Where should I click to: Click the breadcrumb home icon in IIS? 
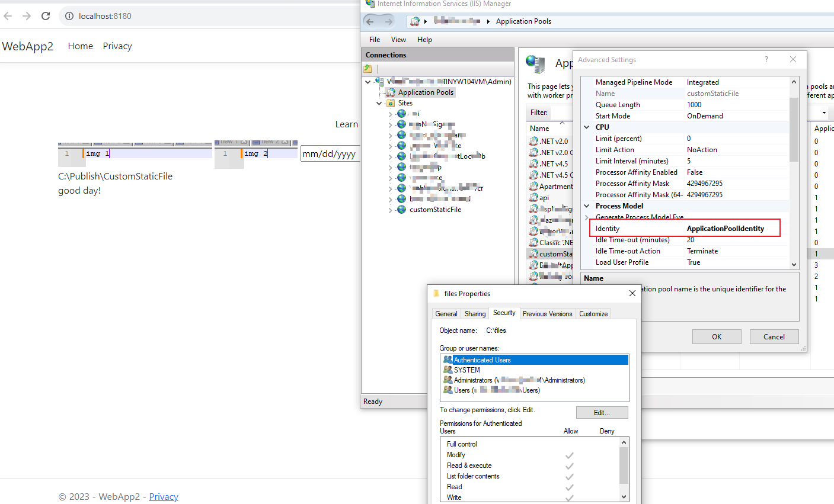[x=415, y=21]
